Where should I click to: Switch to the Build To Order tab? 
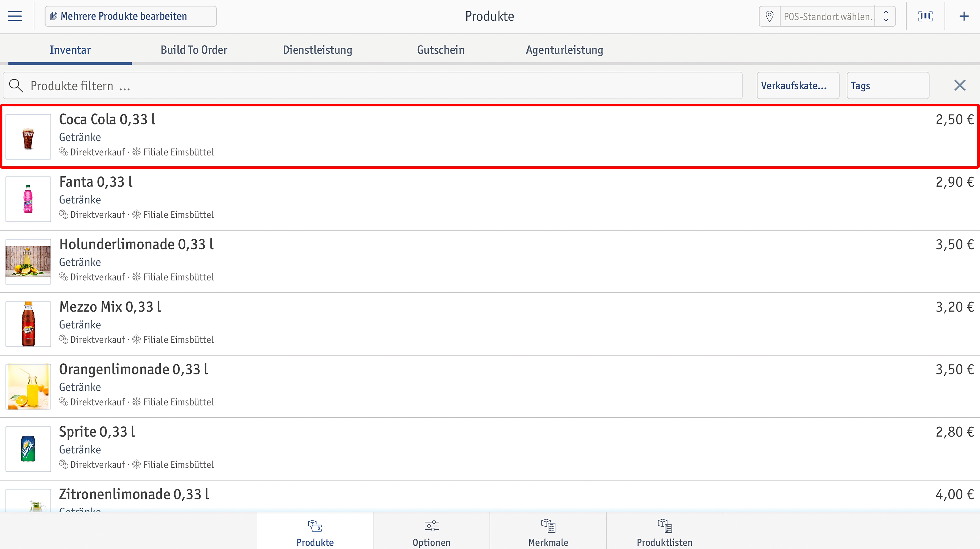click(194, 50)
